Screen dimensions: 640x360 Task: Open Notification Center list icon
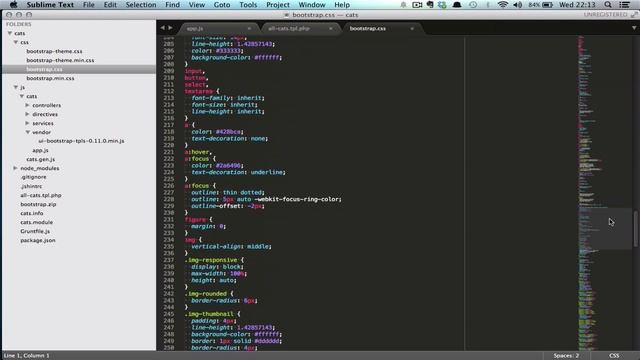(x=624, y=5)
